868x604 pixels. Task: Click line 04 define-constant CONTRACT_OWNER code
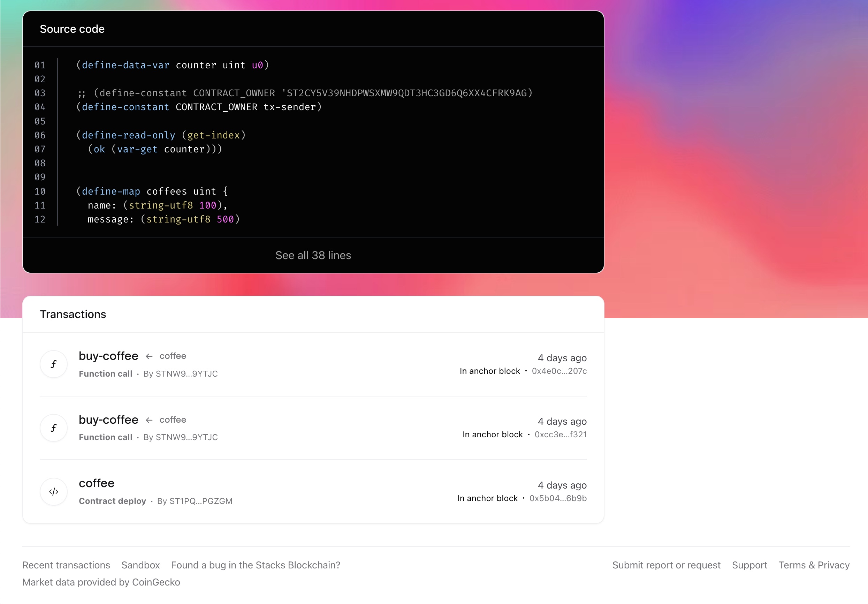(199, 107)
